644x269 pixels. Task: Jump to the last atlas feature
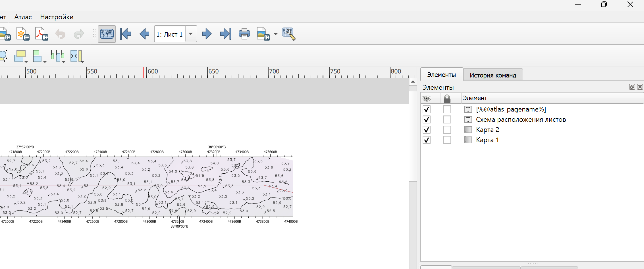tap(226, 34)
